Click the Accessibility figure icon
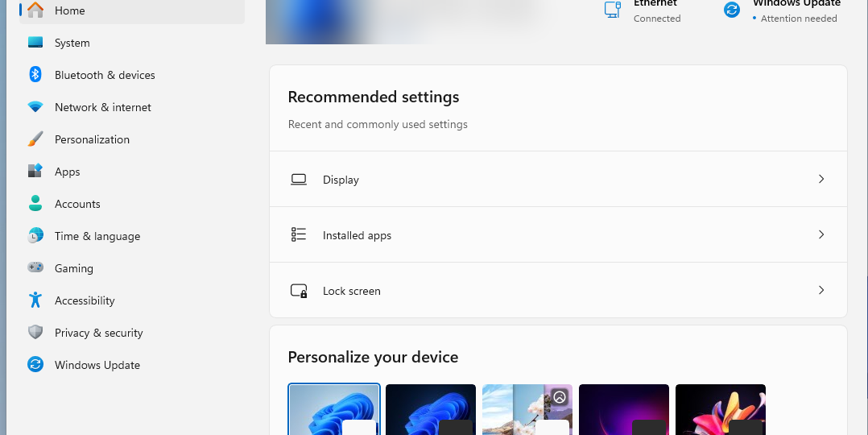Viewport: 868px width, 435px height. [x=35, y=300]
